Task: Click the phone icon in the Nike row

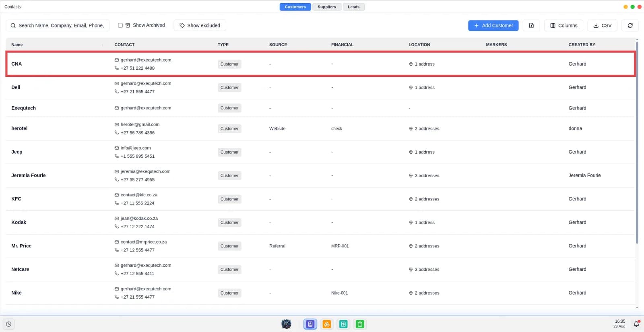Action: tap(117, 297)
